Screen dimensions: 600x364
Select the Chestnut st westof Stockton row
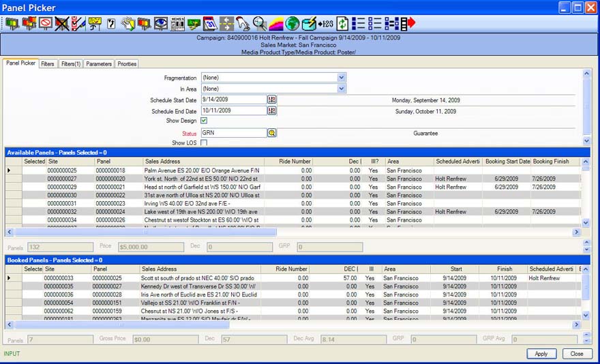(293, 220)
